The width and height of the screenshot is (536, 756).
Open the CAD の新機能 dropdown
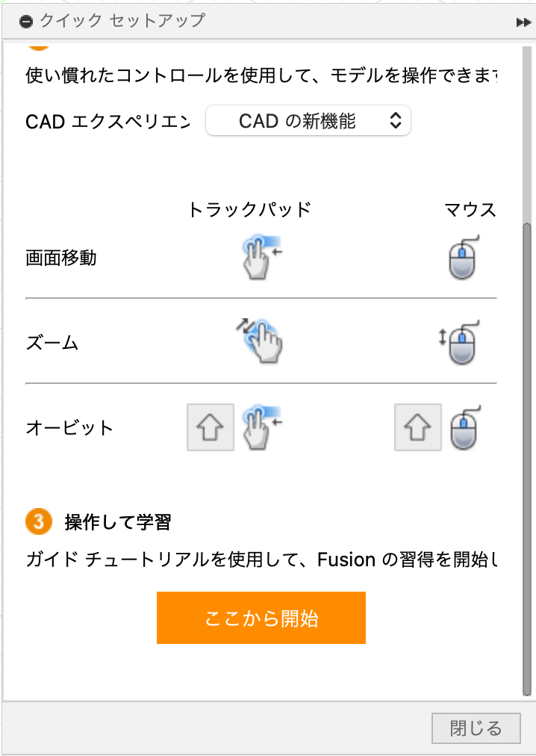(308, 120)
